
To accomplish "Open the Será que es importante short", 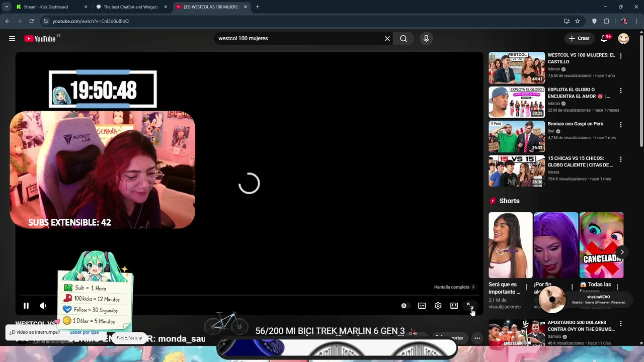I will 510,245.
